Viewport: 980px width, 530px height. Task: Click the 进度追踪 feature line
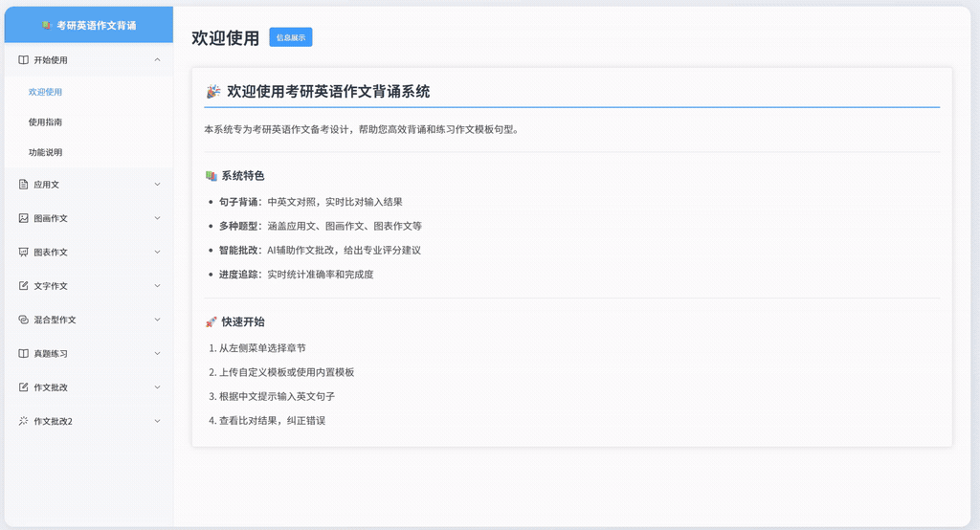(297, 275)
